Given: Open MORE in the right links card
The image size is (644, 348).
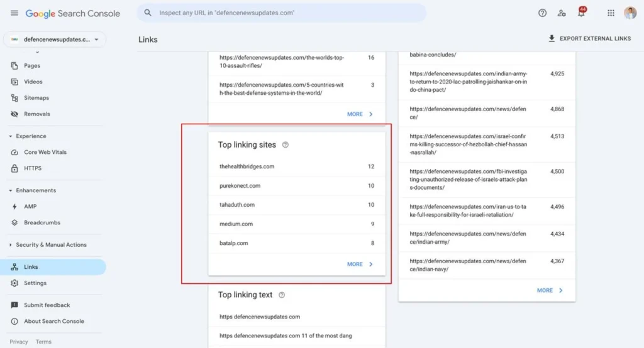Looking at the screenshot, I should (550, 291).
